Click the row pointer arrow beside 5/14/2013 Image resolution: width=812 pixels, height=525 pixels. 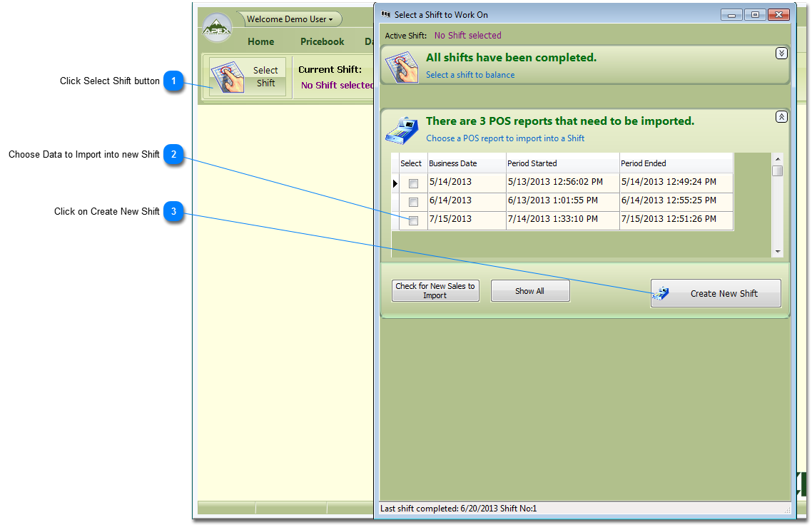(395, 183)
